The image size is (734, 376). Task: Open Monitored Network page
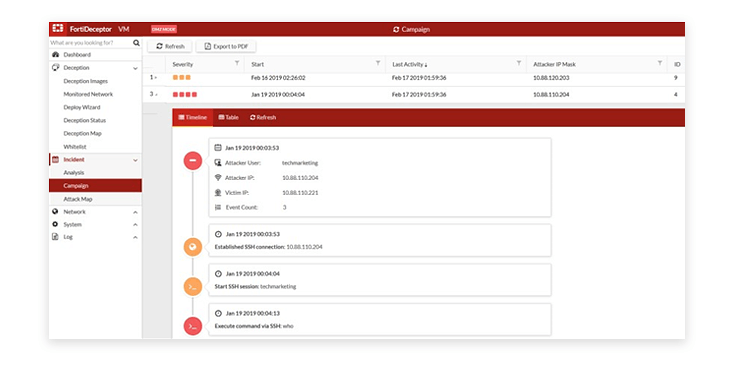[88, 94]
